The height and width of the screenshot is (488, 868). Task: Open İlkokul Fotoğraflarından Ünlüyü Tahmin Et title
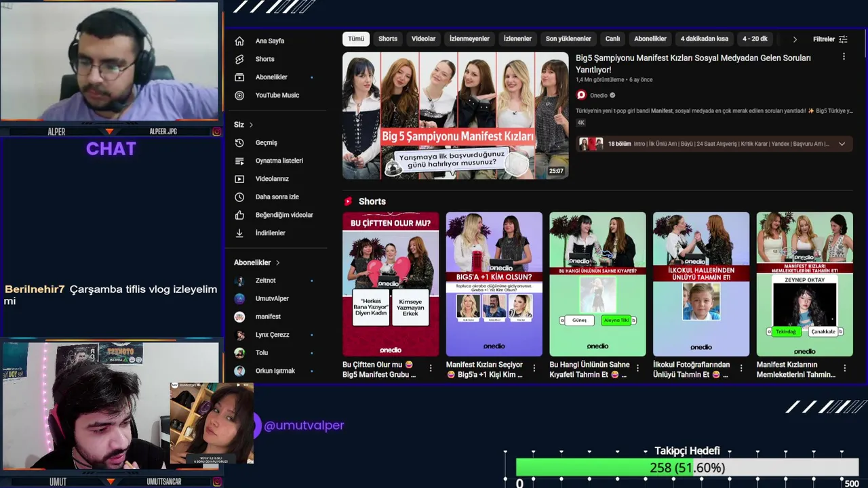[691, 369]
